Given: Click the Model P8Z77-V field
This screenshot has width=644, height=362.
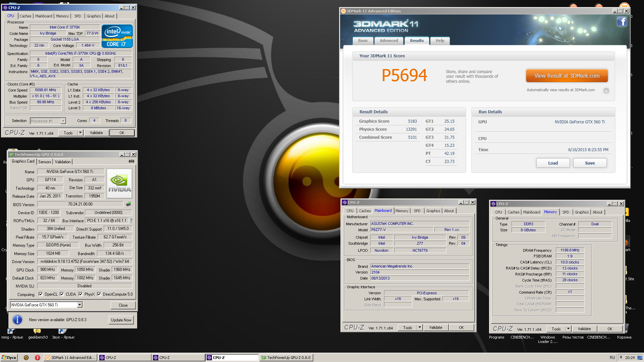Looking at the screenshot, I should 402,230.
